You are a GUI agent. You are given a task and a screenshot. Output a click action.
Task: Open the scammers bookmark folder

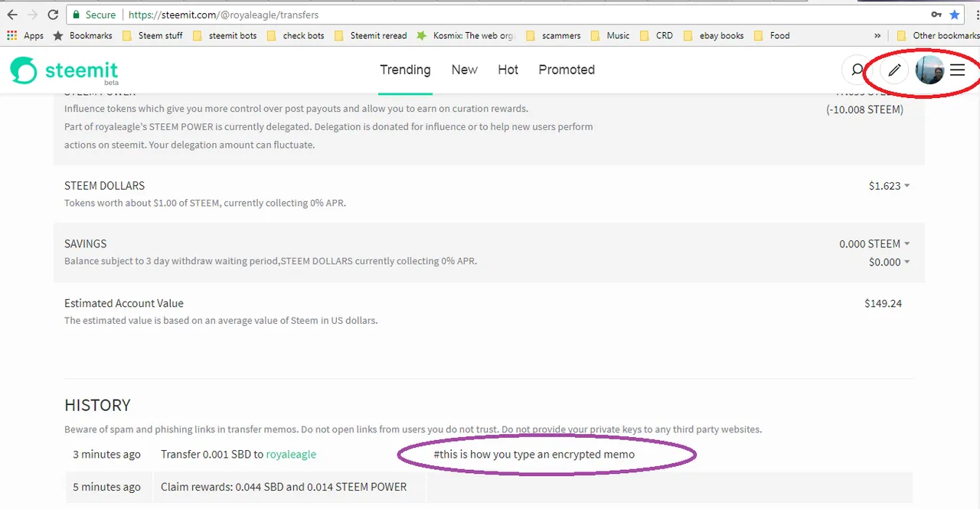pyautogui.click(x=553, y=35)
